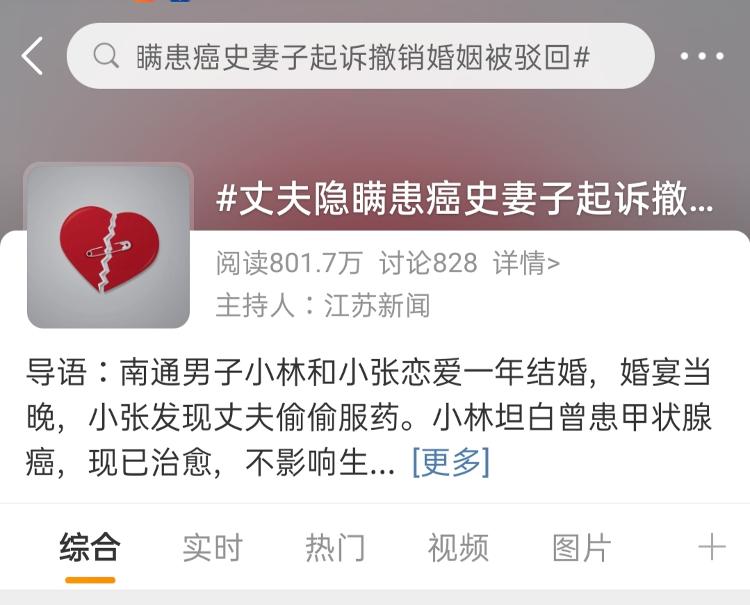Tap the plus icon beside the tabs
Viewport: 750px width, 605px height.
pyautogui.click(x=712, y=547)
